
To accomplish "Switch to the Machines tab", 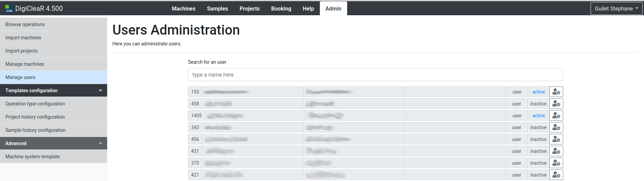I will 184,8.
